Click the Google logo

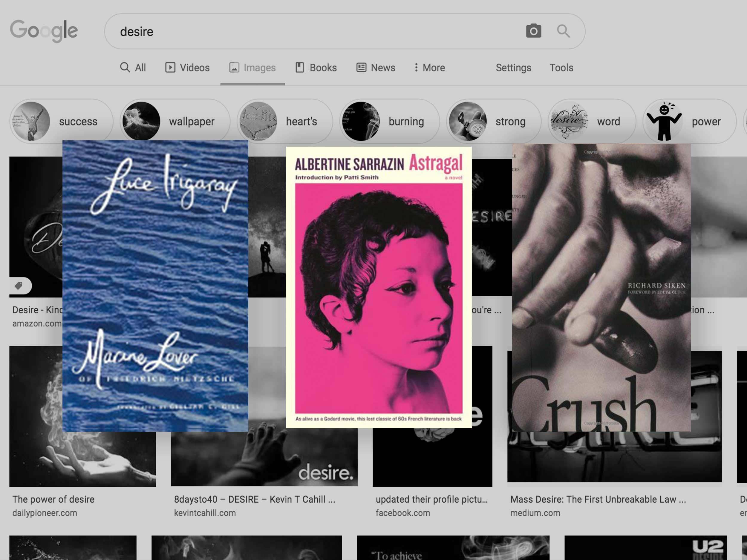44,31
